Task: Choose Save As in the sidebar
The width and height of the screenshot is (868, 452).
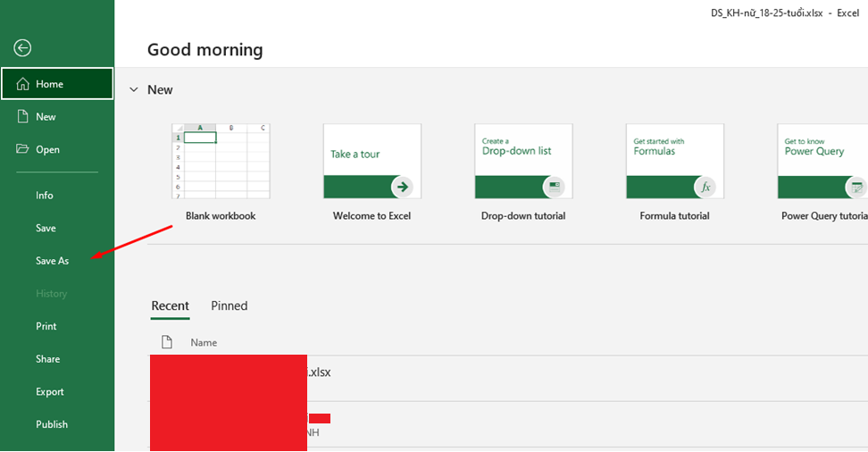Action: pos(52,261)
